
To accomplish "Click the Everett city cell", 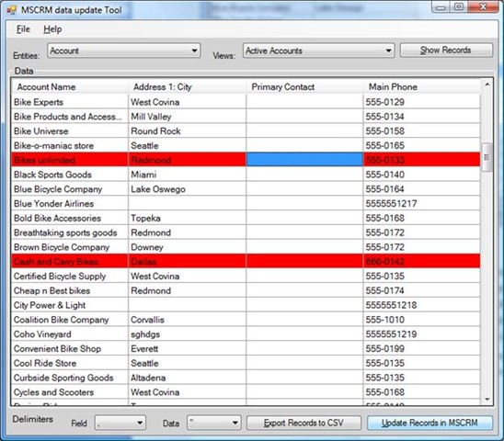I will pos(187,348).
